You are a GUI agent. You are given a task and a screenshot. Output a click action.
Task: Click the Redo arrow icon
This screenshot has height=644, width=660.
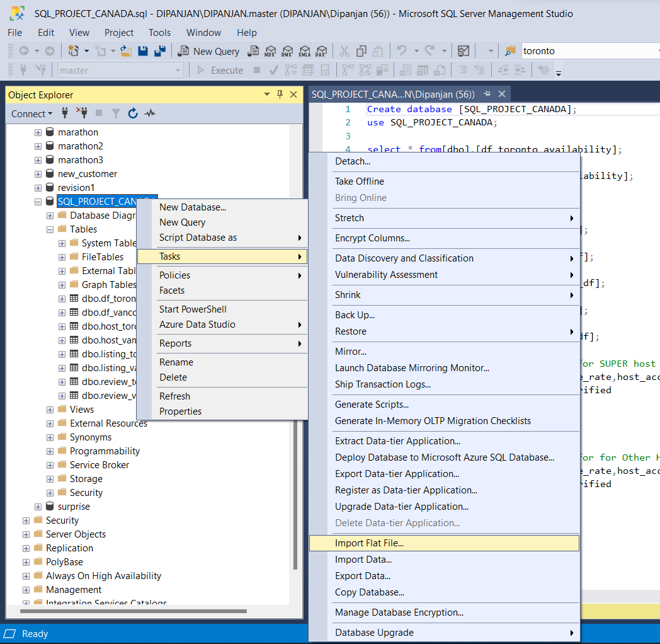click(x=430, y=51)
